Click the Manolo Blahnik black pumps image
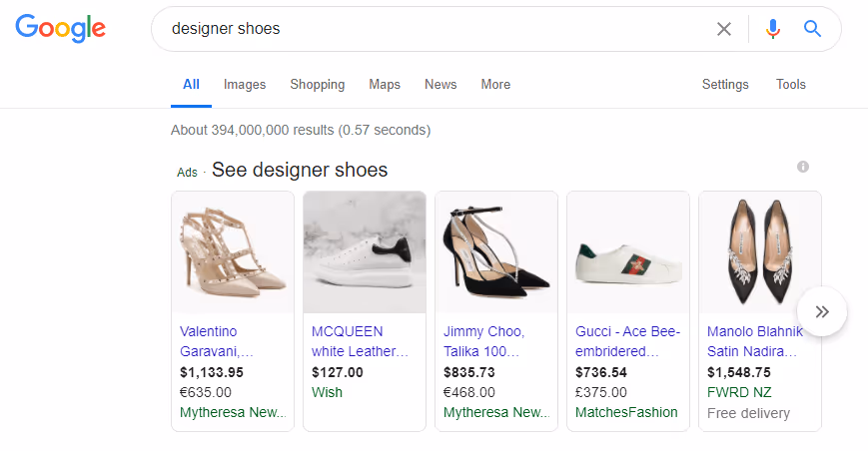Image resolution: width=868 pixels, height=451 pixels. (759, 252)
